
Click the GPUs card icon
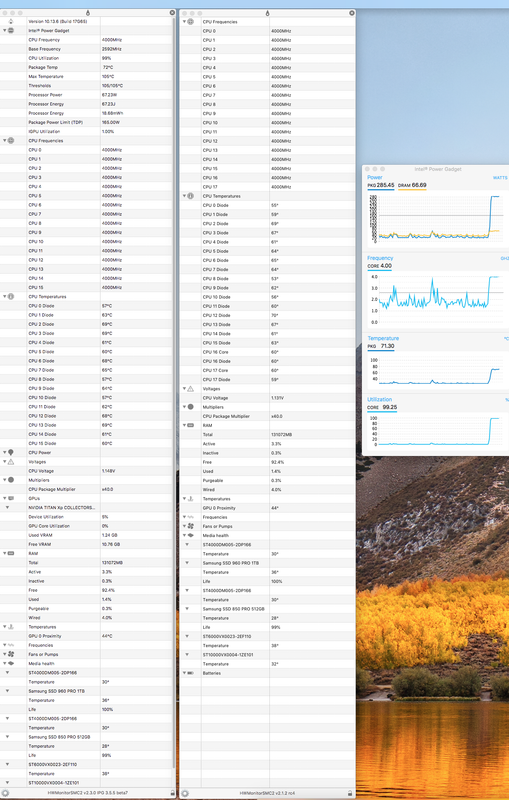click(x=11, y=498)
